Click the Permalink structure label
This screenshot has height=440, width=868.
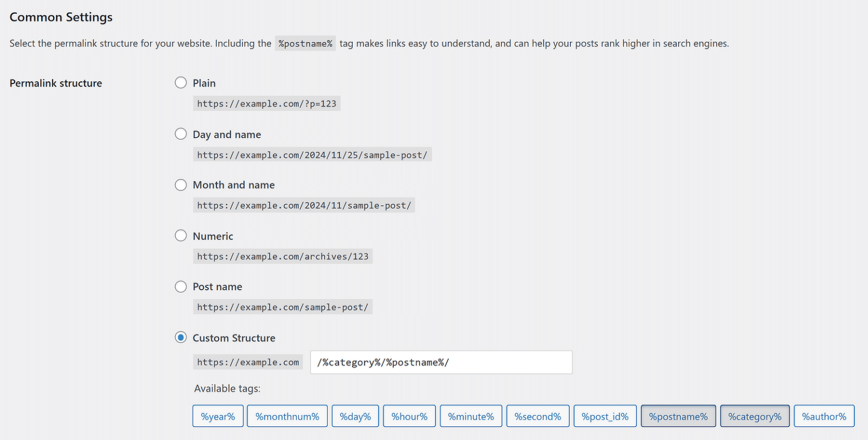click(56, 83)
